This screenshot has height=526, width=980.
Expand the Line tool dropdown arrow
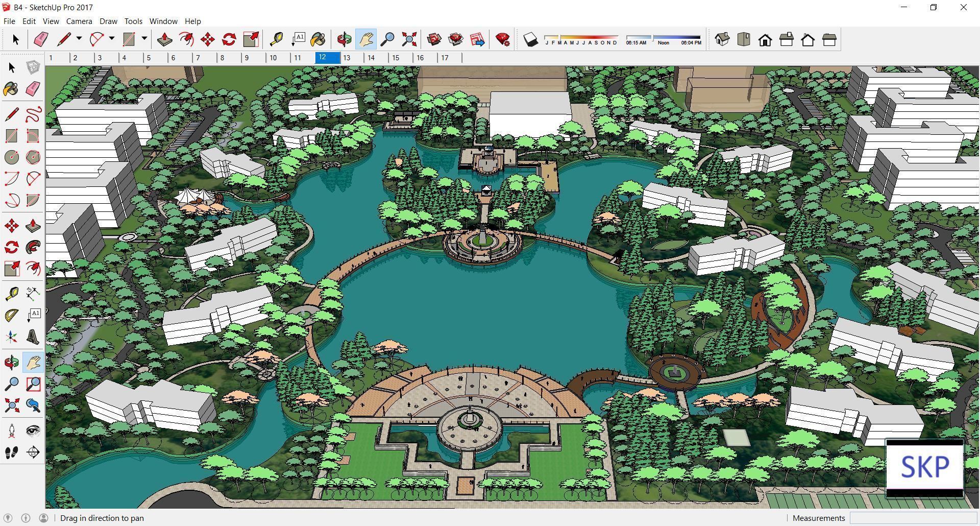pyautogui.click(x=79, y=39)
